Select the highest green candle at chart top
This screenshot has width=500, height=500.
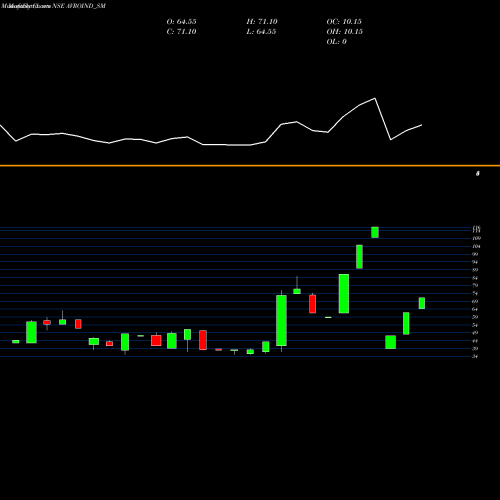(x=375, y=232)
